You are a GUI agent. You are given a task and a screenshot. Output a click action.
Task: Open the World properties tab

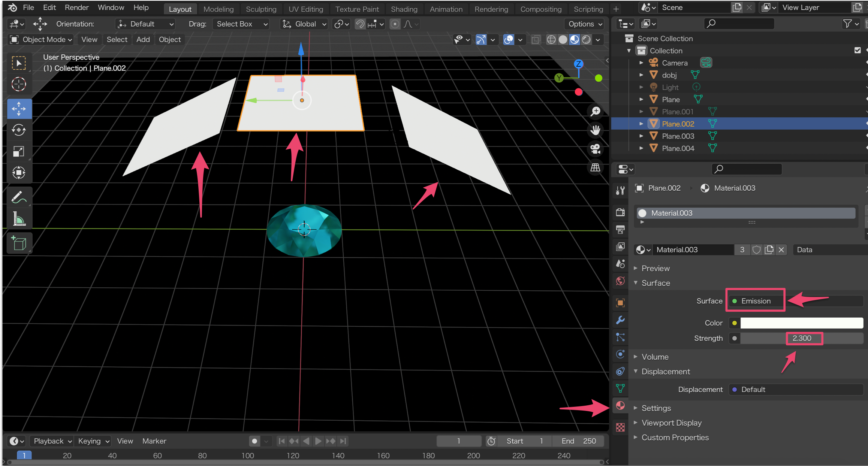(x=620, y=281)
